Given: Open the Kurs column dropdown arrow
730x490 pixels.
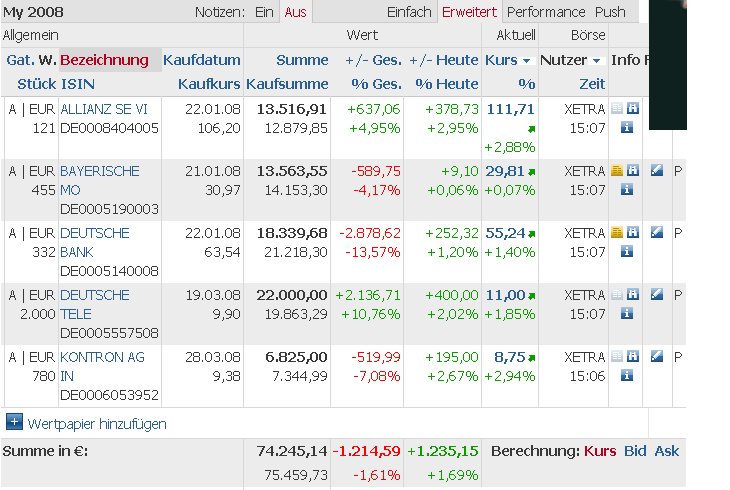Looking at the screenshot, I should click(x=526, y=61).
